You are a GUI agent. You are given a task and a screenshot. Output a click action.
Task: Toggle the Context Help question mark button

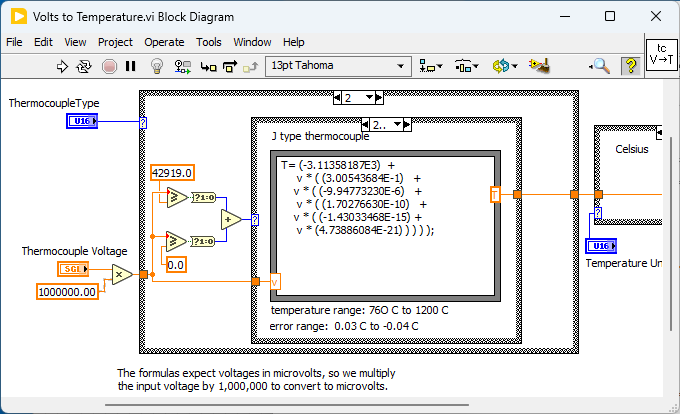point(631,66)
